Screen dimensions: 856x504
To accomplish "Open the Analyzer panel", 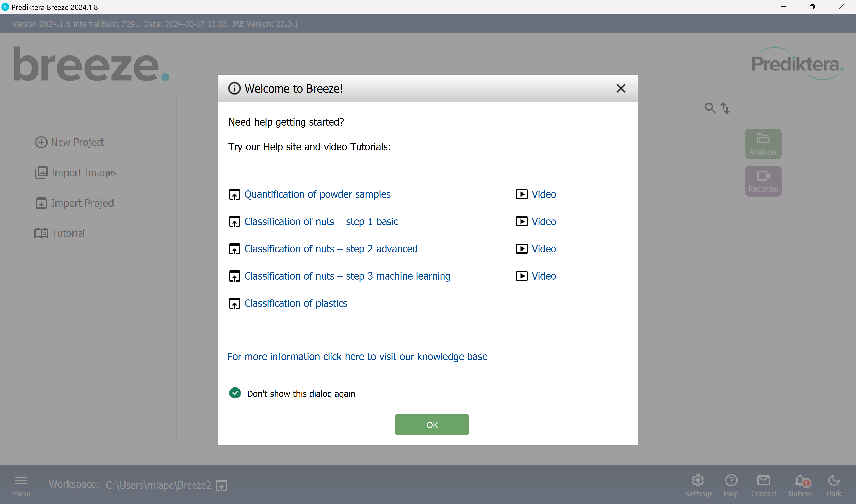I will click(x=763, y=144).
